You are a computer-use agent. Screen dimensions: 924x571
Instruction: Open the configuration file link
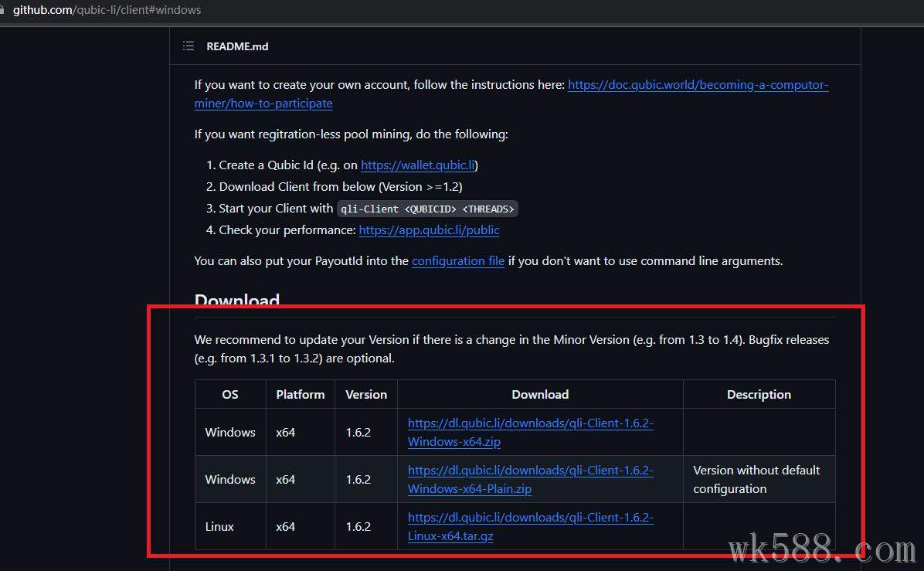(458, 261)
